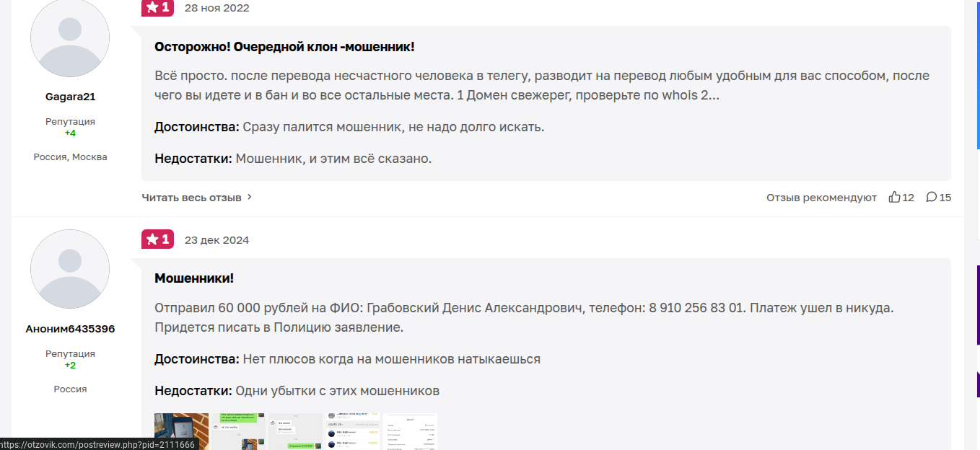This screenshot has width=980, height=450.
Task: Open the comments bubble icon with 15 comments
Action: click(932, 197)
